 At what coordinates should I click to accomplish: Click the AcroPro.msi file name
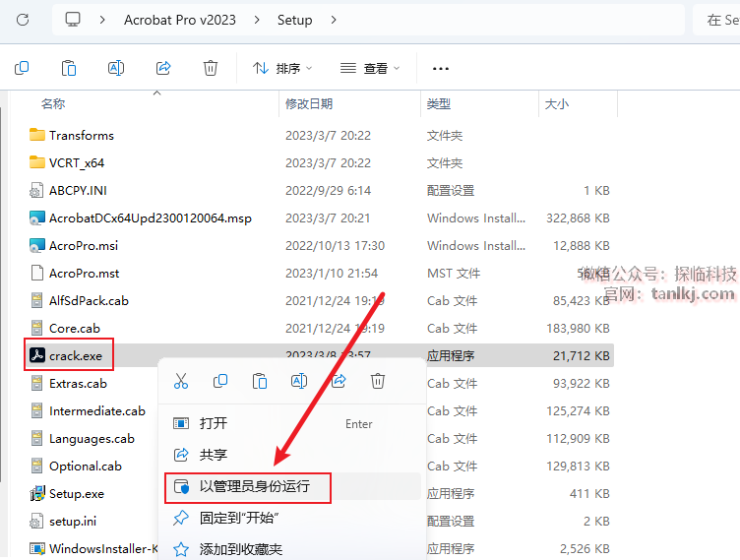(84, 245)
